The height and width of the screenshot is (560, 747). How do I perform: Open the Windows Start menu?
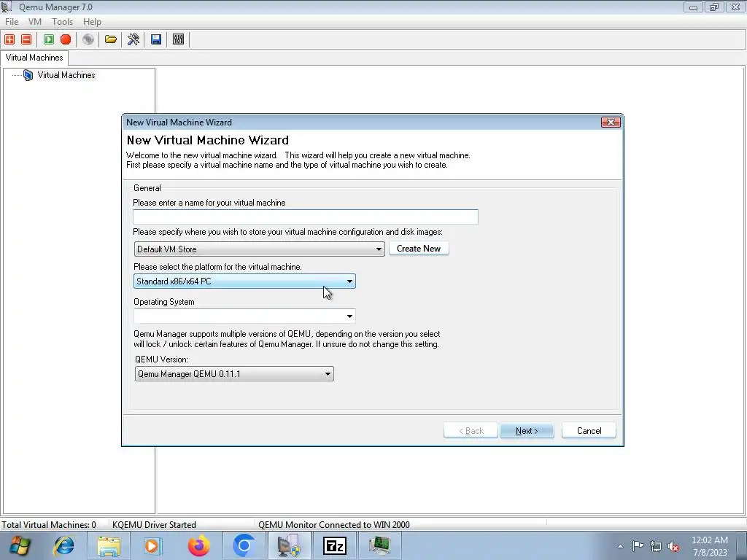pos(20,545)
